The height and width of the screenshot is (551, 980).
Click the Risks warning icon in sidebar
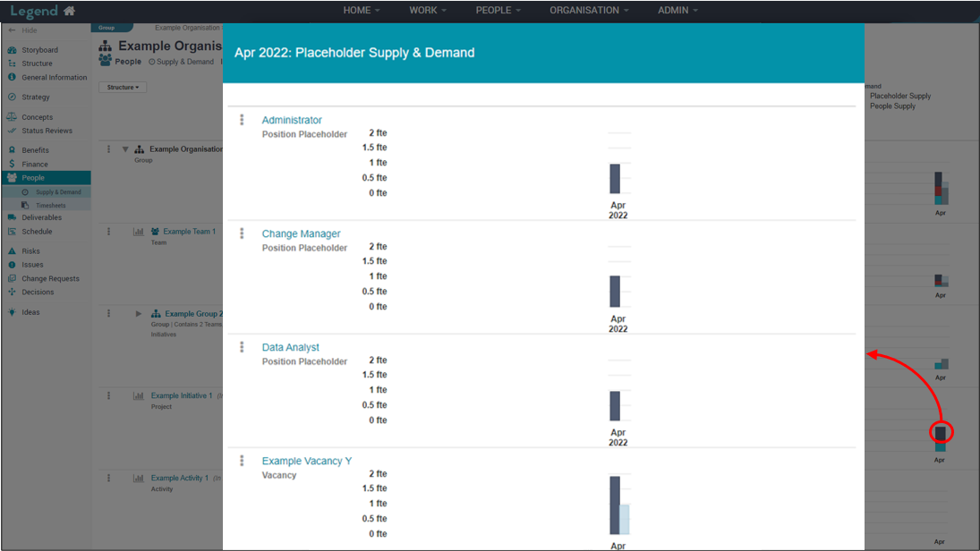12,251
